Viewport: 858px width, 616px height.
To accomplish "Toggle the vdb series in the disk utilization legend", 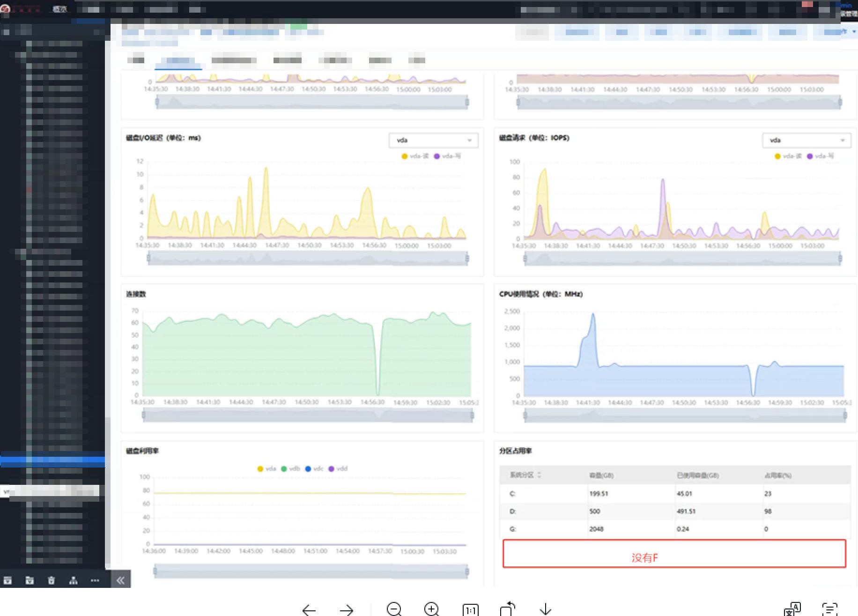I will [x=290, y=468].
